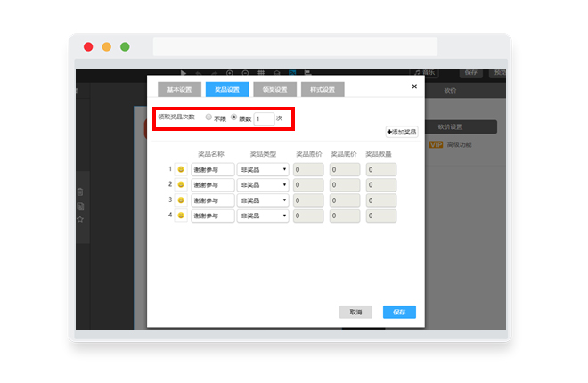This screenshot has height=383, width=588.
Task: Click the VIP badge beside 高级功能
Action: (x=436, y=144)
